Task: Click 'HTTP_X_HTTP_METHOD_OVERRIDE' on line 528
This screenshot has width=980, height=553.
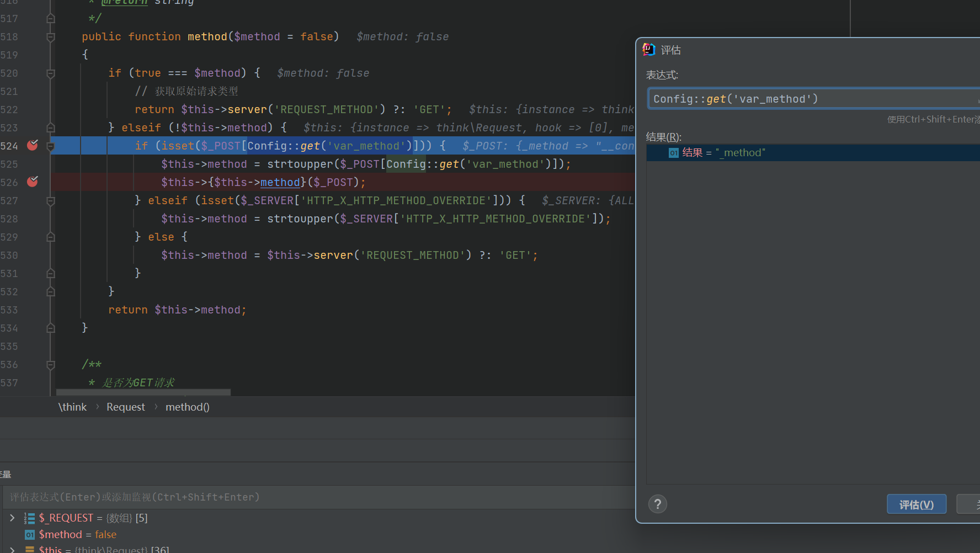Action: tap(496, 219)
